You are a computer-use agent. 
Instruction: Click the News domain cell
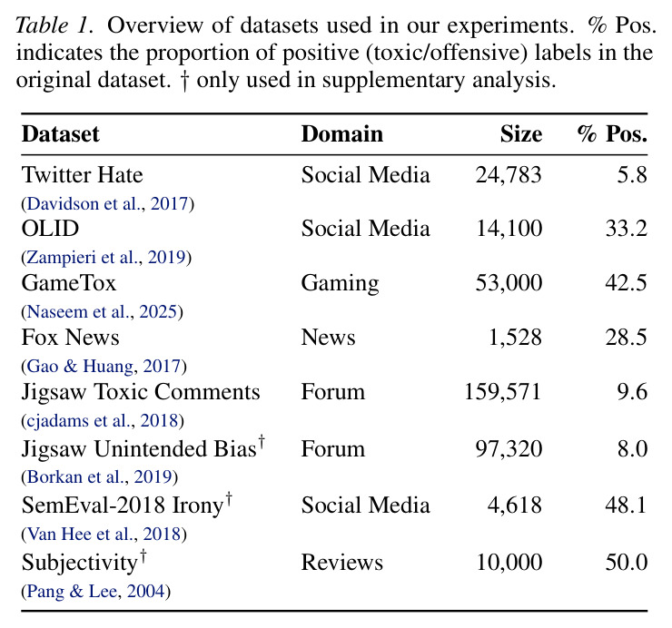click(x=329, y=337)
